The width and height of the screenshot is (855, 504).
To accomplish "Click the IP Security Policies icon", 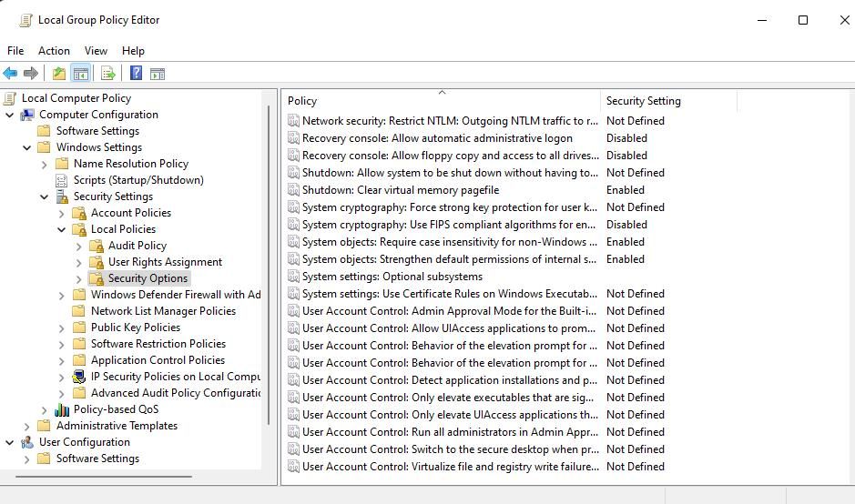I will pyautogui.click(x=79, y=377).
